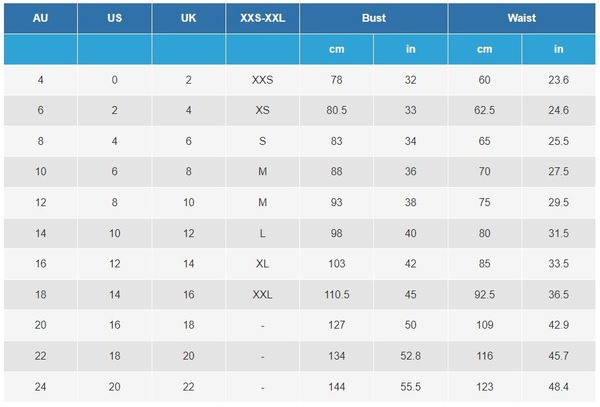Select the UK column header
Screen dimensions: 600x407
click(189, 18)
